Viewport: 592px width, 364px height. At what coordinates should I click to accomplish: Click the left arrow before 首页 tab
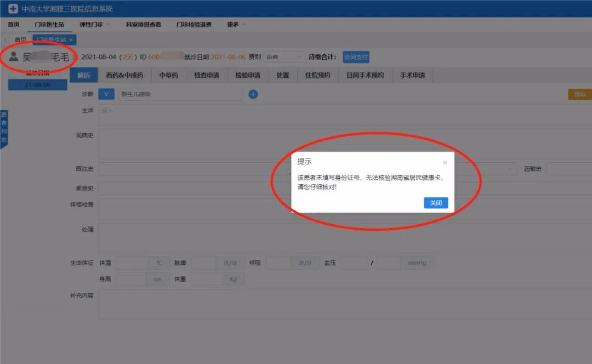pos(6,40)
